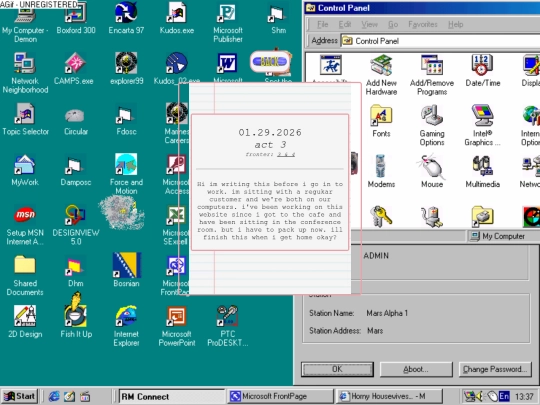
Task: Open My Computer - Demon desktop icon
Action: click(x=25, y=23)
